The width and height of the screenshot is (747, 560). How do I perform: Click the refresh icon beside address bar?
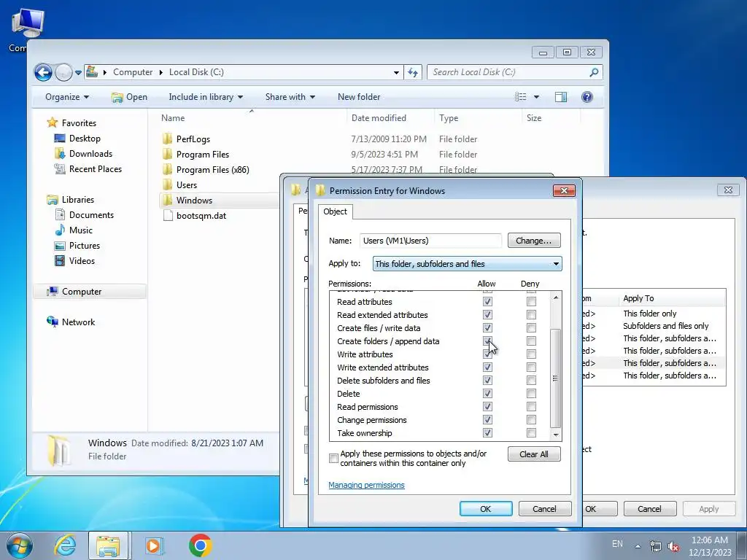tap(413, 72)
